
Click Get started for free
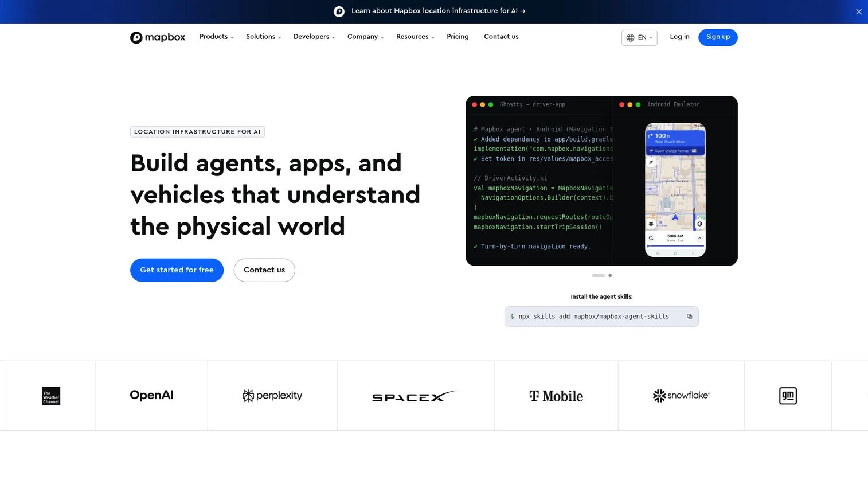pyautogui.click(x=177, y=270)
